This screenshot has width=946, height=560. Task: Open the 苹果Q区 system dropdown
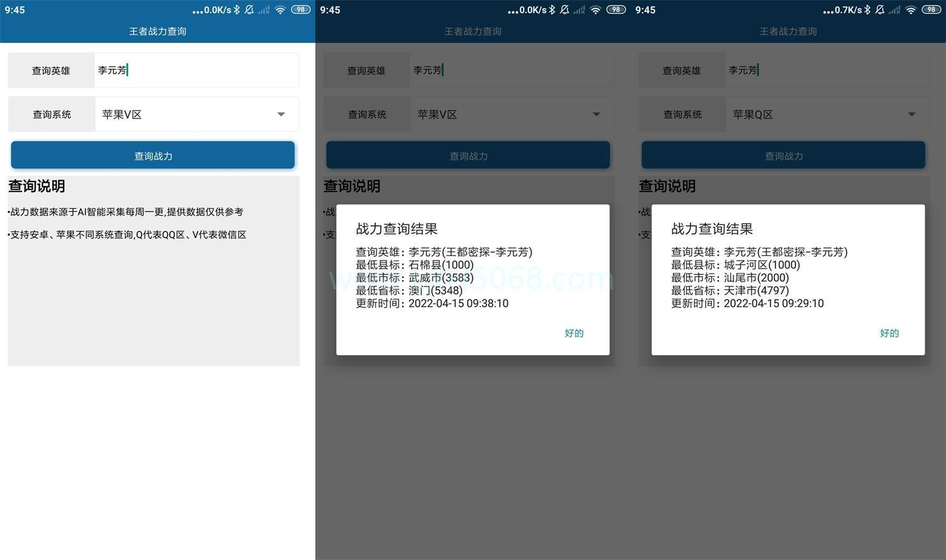(827, 114)
